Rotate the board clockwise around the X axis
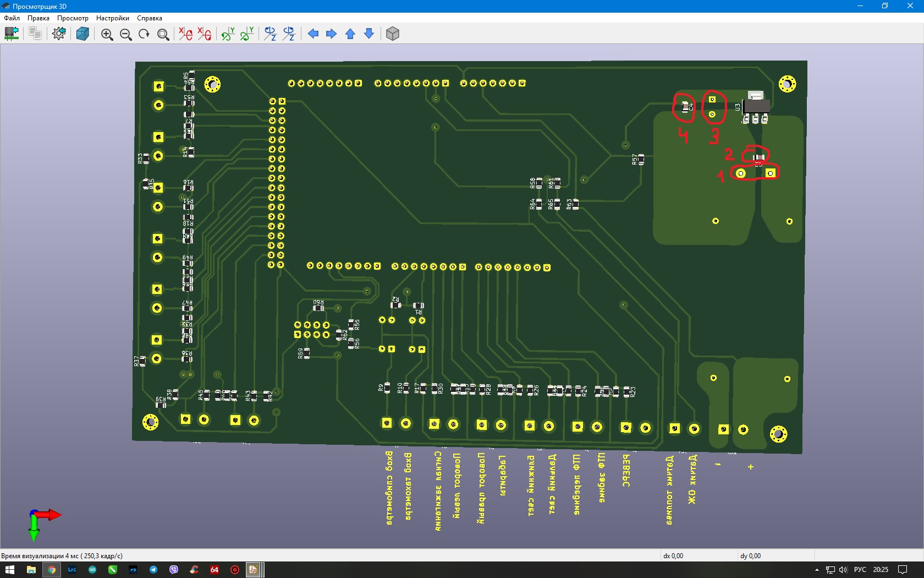 point(186,34)
